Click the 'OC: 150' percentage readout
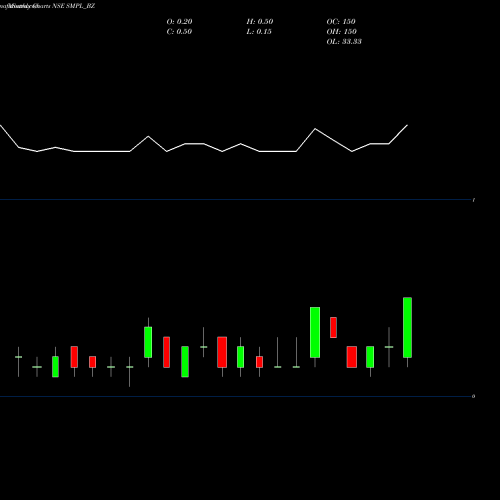 tap(341, 21)
